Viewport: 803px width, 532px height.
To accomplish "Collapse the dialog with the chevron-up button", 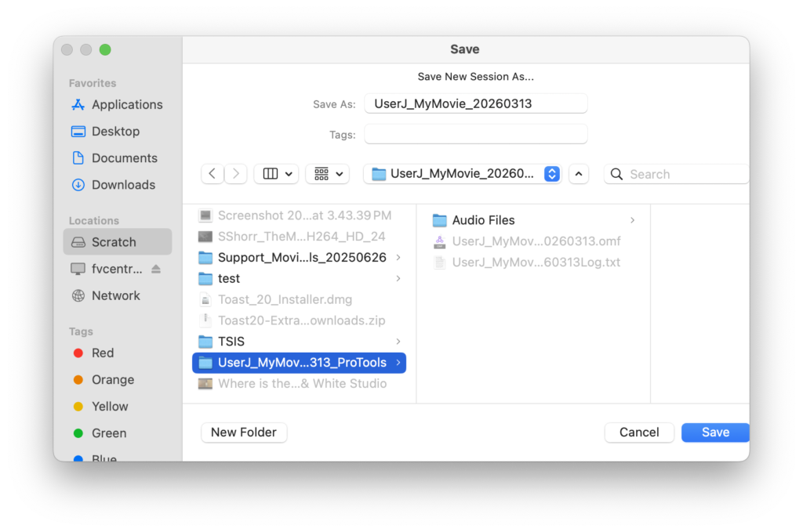I will (x=578, y=174).
